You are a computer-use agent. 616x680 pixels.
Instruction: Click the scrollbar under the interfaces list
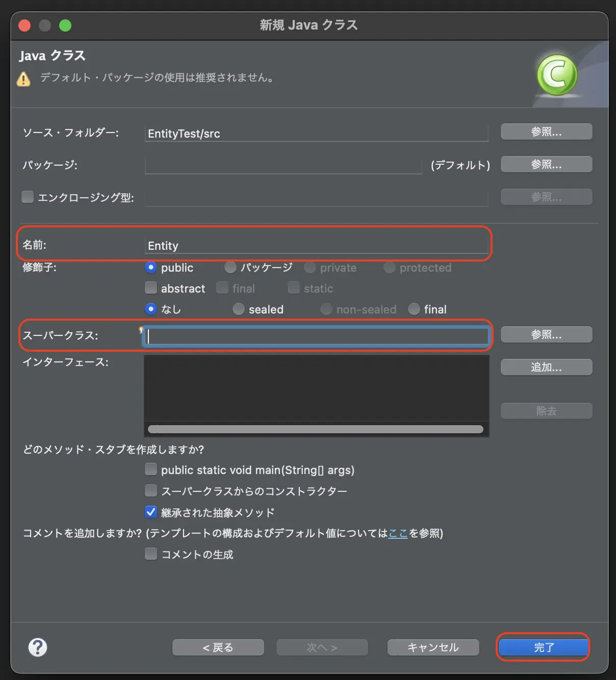[316, 429]
